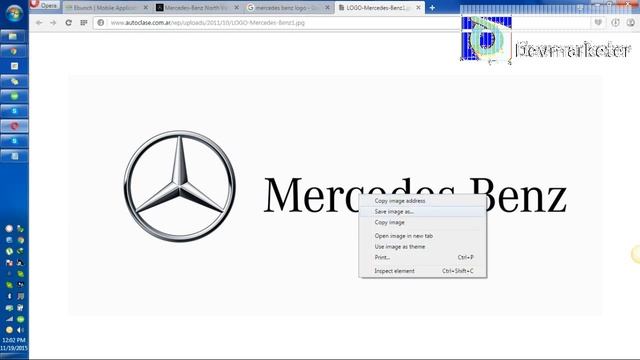Switch to the mercedes benz logo Google tab

click(287, 8)
